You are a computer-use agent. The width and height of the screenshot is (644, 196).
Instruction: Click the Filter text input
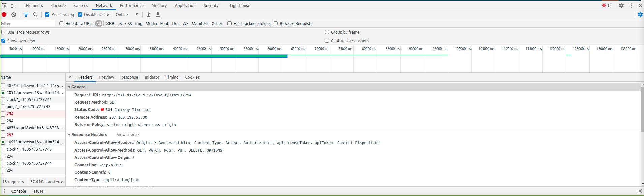[28, 23]
